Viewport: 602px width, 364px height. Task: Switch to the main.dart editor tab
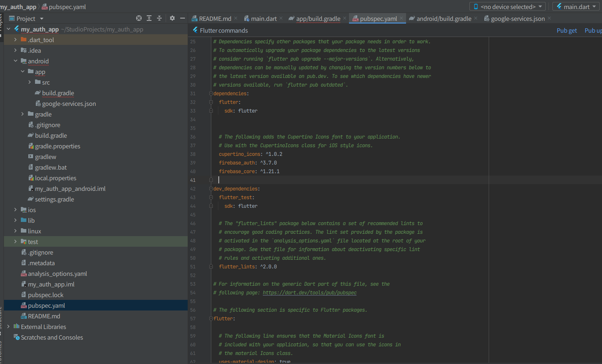264,18
